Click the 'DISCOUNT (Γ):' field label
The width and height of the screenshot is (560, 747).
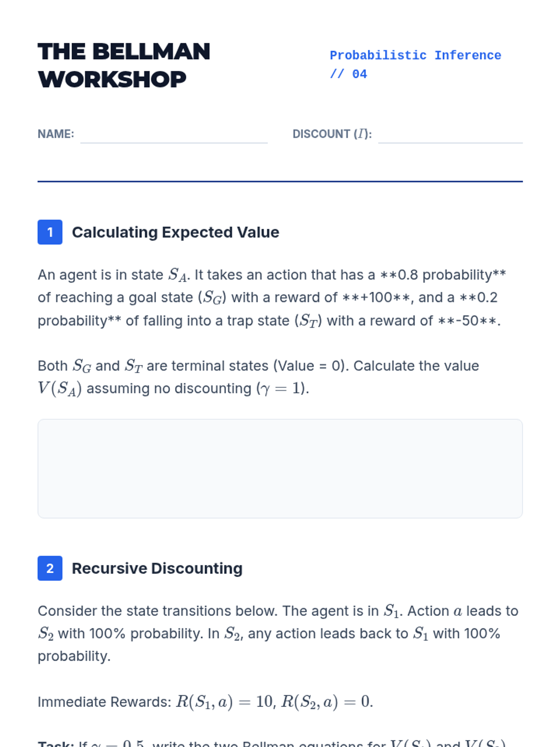(332, 134)
